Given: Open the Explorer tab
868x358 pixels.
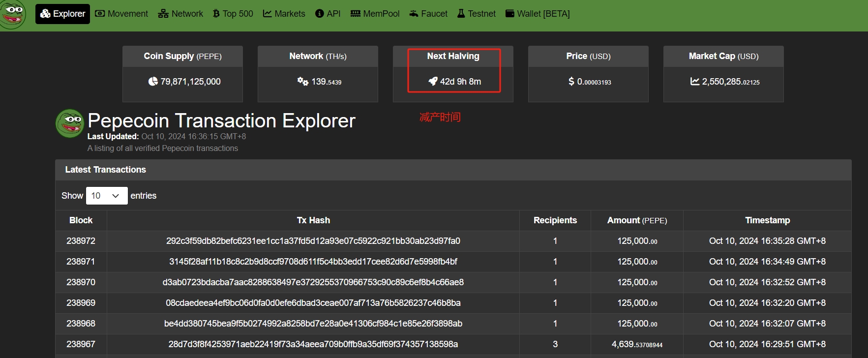Looking at the screenshot, I should pos(62,14).
